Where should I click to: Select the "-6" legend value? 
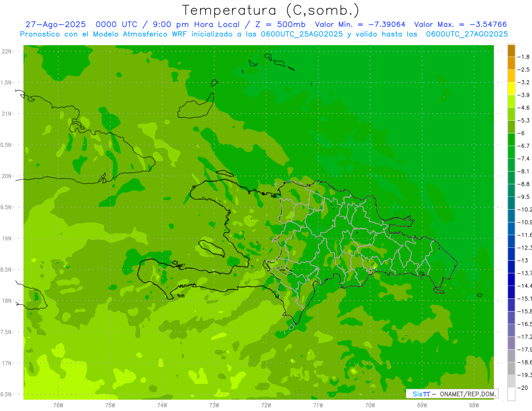(x=522, y=133)
